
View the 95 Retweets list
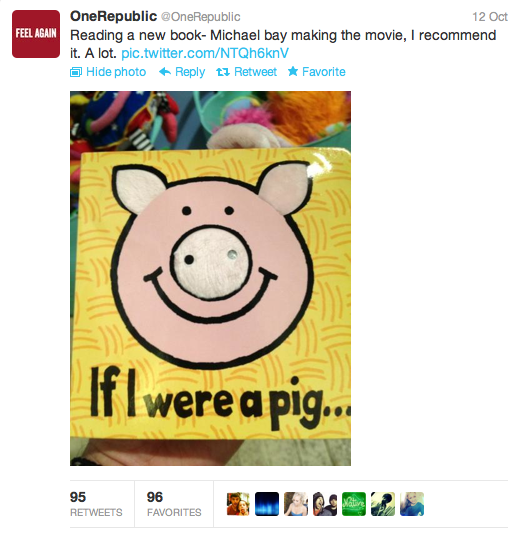pos(96,504)
